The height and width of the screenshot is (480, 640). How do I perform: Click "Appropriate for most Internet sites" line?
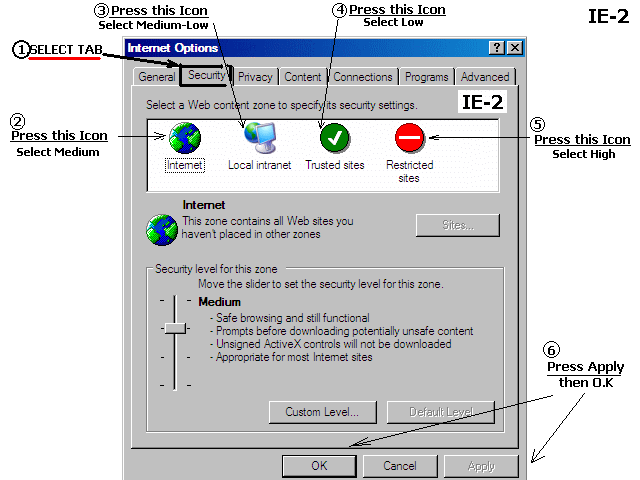coord(294,357)
